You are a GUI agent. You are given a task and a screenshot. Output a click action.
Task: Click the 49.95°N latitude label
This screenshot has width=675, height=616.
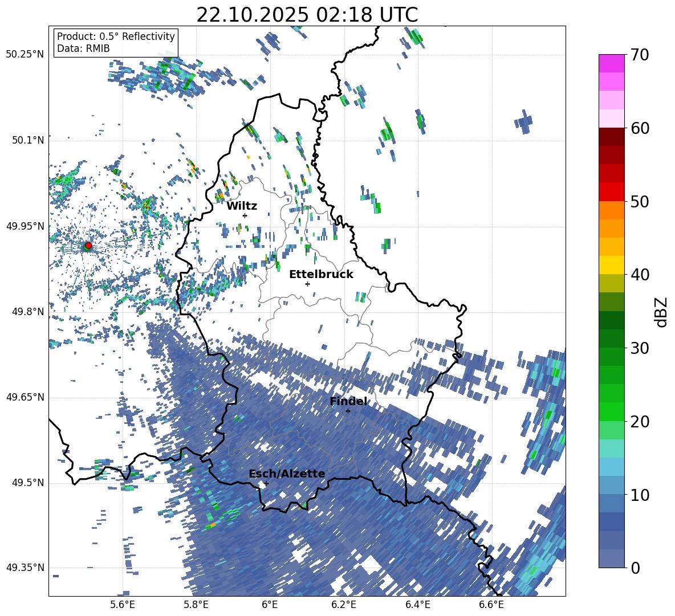point(25,226)
